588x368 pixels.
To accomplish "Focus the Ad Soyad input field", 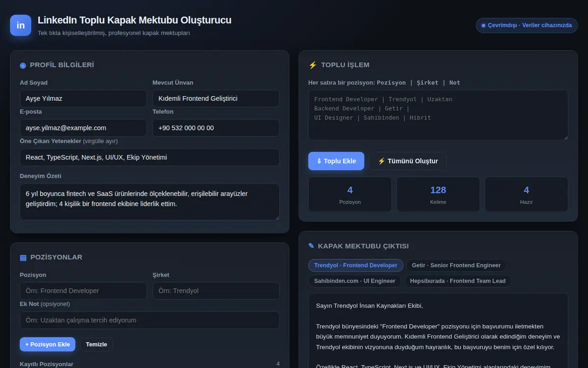I will pos(83,99).
